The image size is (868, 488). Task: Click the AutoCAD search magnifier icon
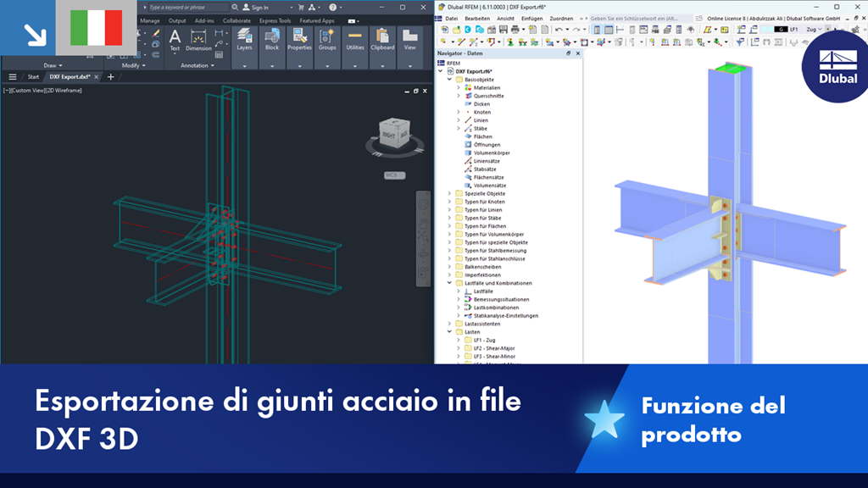click(x=235, y=7)
